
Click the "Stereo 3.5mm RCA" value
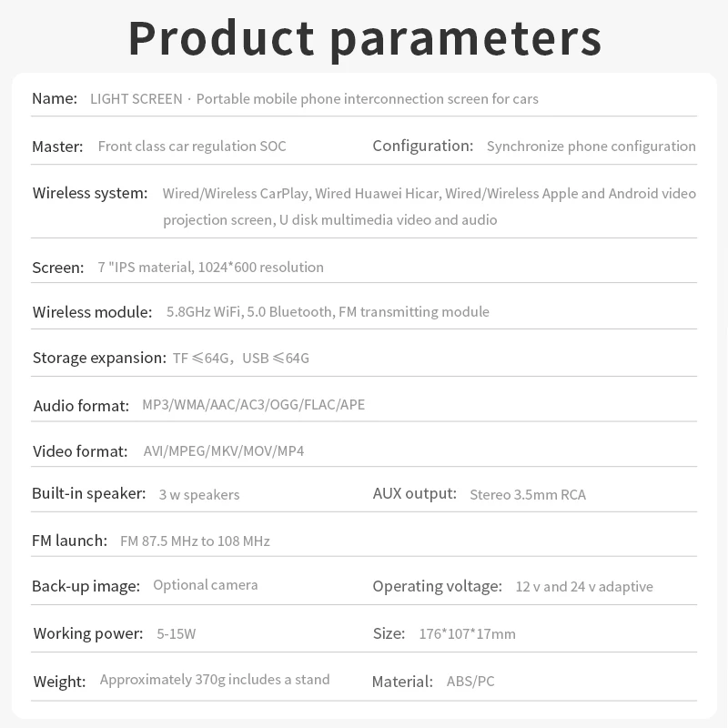click(528, 495)
